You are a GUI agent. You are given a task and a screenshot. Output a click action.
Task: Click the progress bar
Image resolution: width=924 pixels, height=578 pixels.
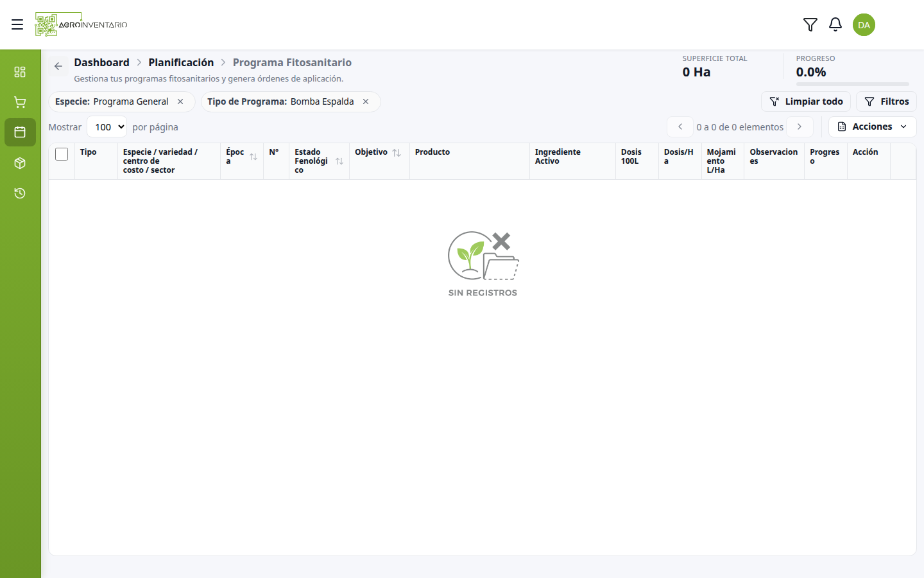click(x=853, y=84)
